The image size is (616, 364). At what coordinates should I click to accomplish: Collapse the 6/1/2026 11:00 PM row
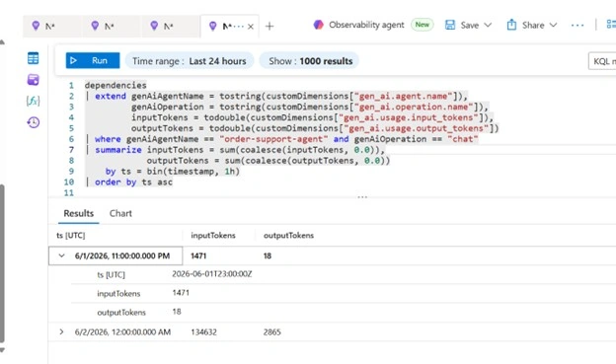(x=61, y=255)
